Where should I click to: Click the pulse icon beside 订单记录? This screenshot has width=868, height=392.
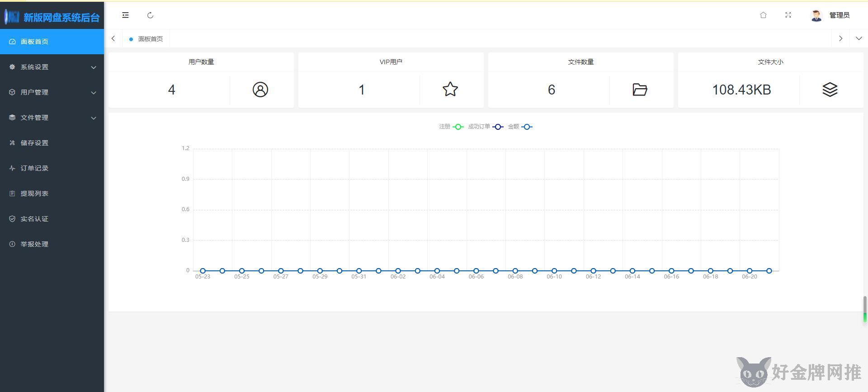(12, 168)
